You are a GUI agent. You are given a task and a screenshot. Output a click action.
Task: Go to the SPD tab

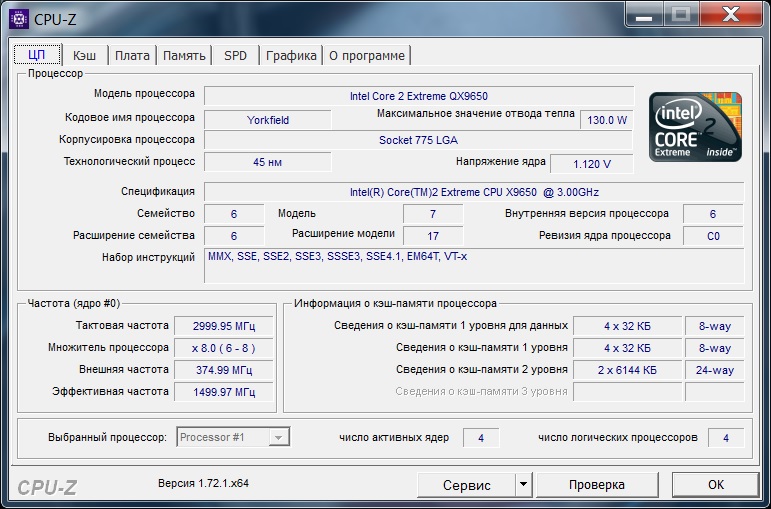[x=236, y=55]
